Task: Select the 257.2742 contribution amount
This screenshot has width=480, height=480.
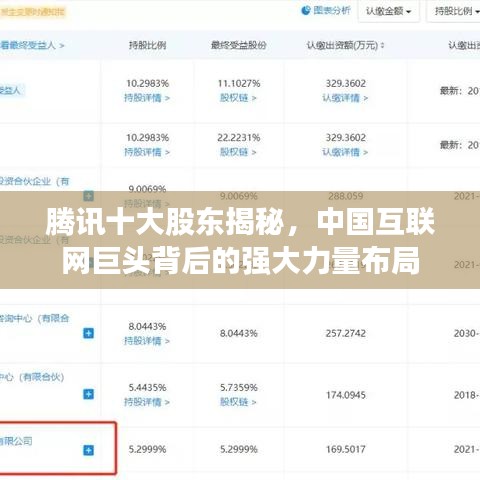Action: click(x=346, y=333)
